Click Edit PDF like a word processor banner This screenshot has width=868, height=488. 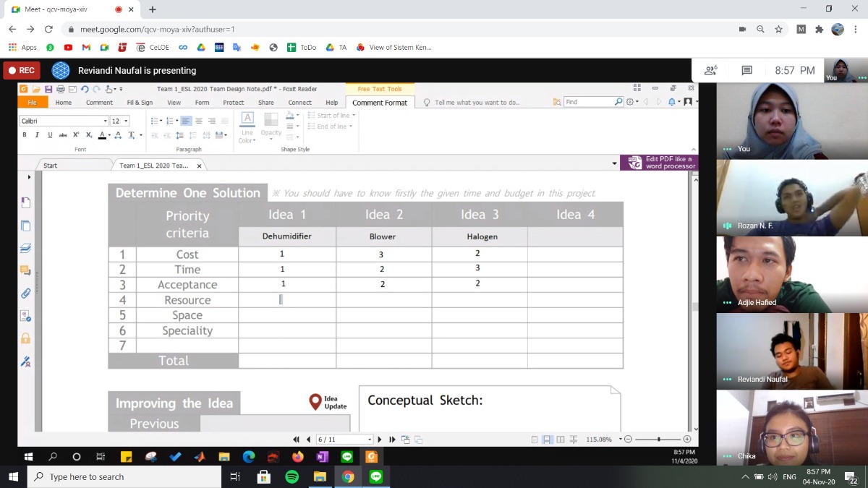point(660,163)
